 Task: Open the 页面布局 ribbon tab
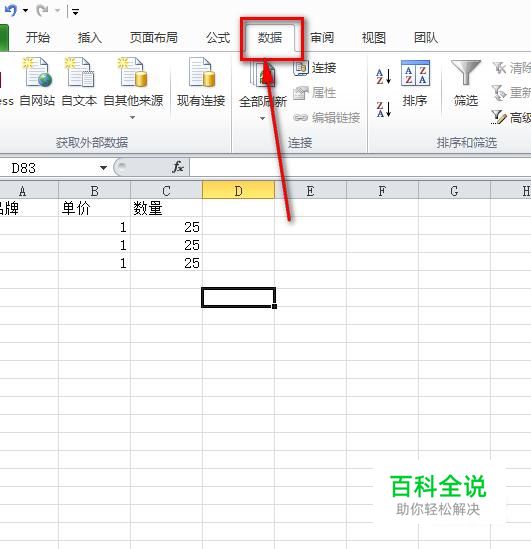153,38
